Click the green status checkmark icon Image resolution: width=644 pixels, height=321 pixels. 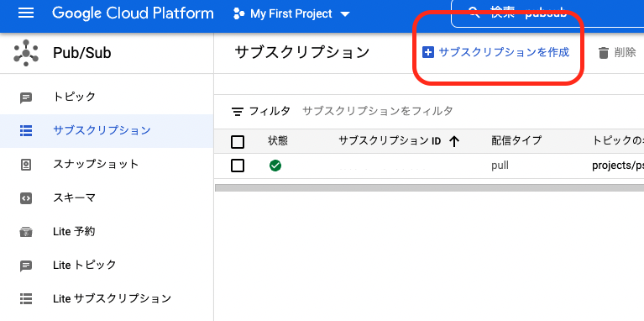275,166
